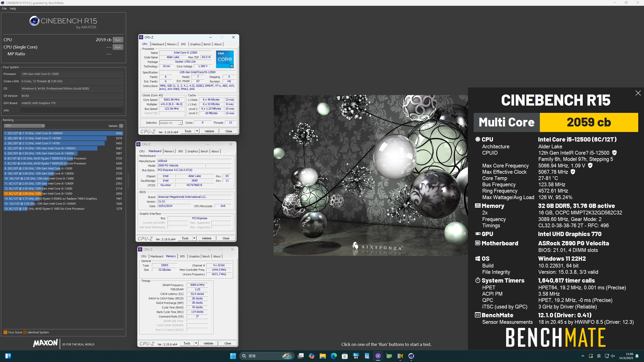Click the Tools button in Memory CPU-Z window
The image size is (644, 362).
point(187,343)
